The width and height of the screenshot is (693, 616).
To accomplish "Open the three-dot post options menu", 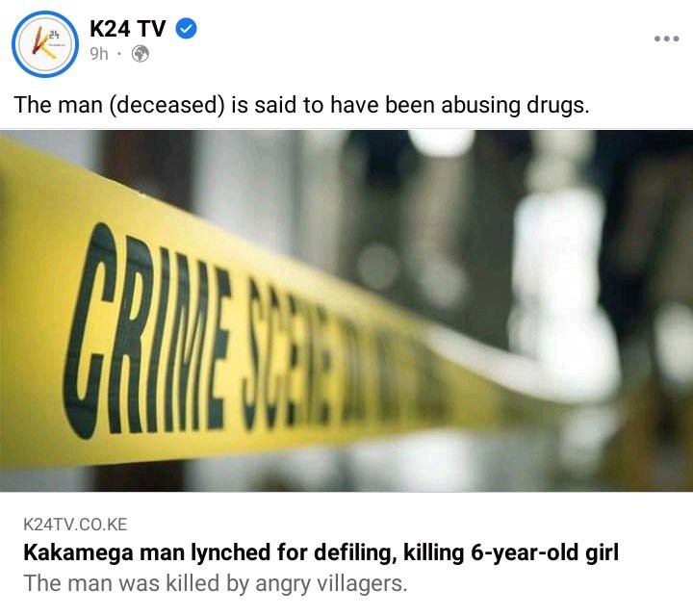I will tap(666, 38).
